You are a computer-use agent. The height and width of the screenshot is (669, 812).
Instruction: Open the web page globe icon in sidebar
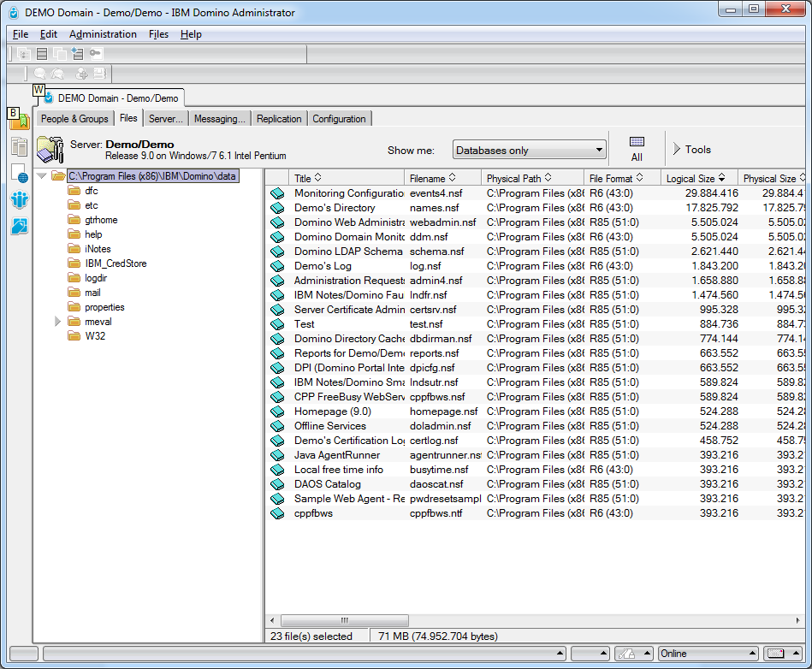[19, 174]
